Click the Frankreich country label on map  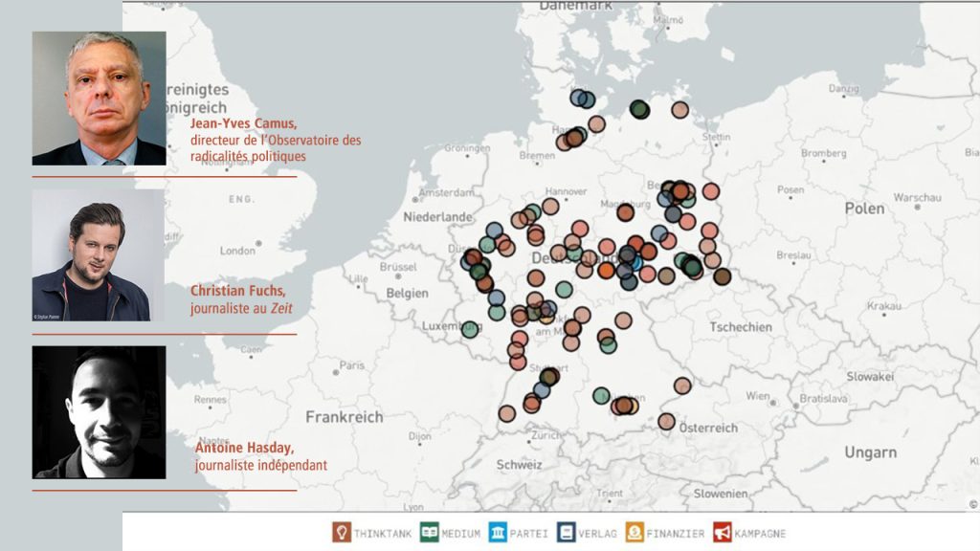[x=344, y=417]
